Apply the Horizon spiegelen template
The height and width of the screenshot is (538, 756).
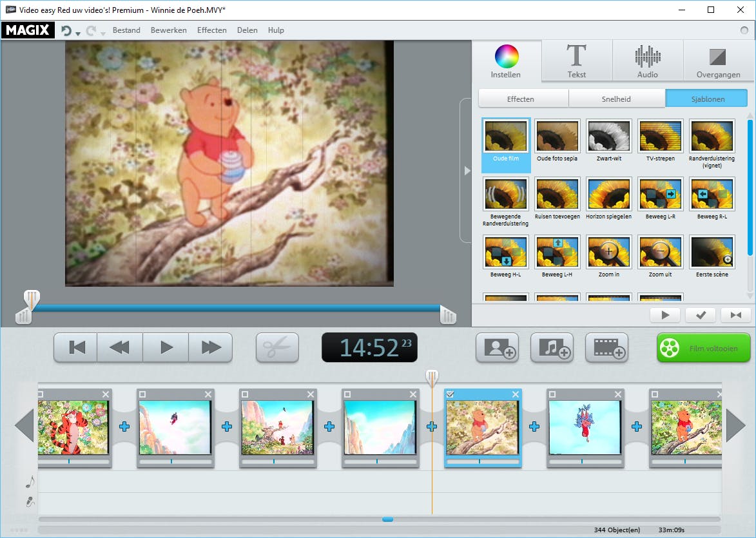[x=609, y=198]
